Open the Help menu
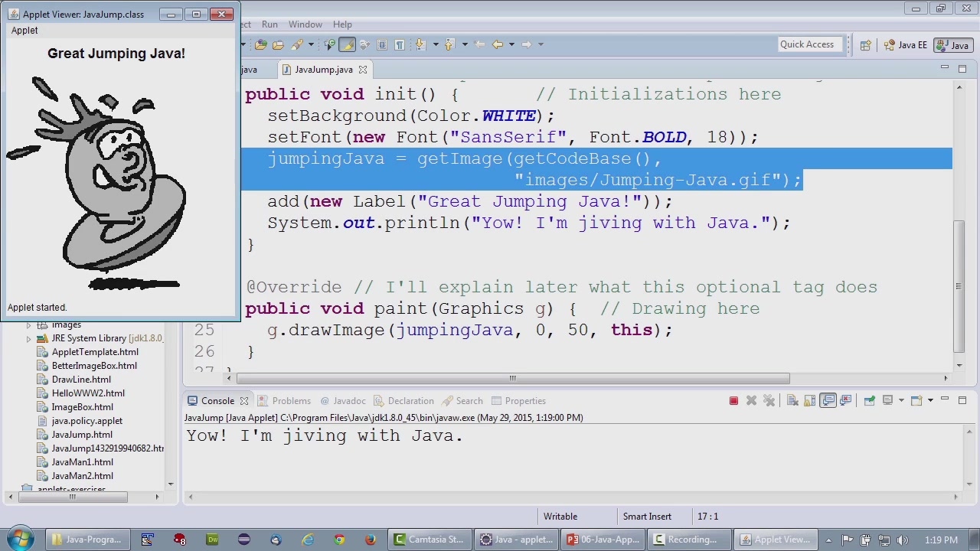Viewport: 980px width, 551px height. tap(342, 24)
